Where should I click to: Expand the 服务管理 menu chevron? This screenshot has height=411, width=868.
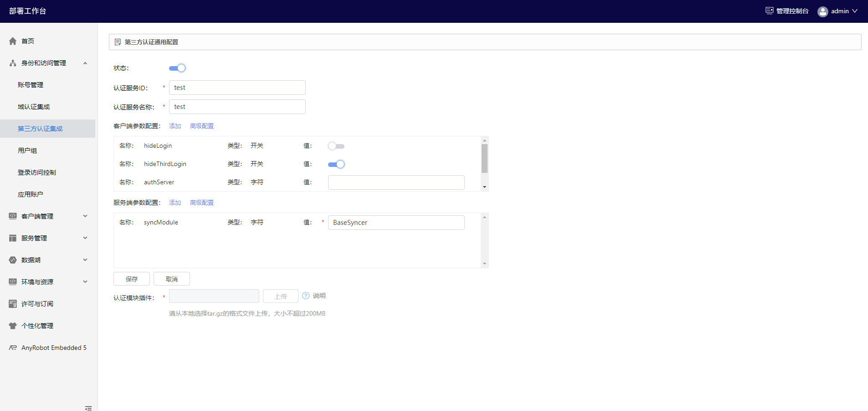point(85,238)
